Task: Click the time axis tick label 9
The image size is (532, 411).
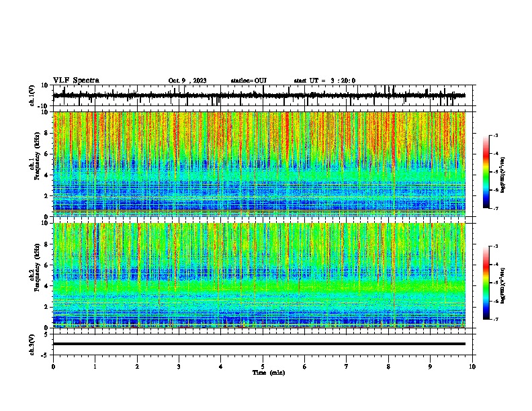Action: point(430,367)
